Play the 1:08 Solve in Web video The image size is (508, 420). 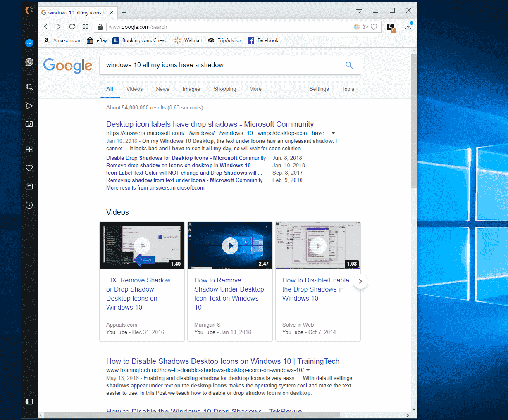(x=318, y=246)
